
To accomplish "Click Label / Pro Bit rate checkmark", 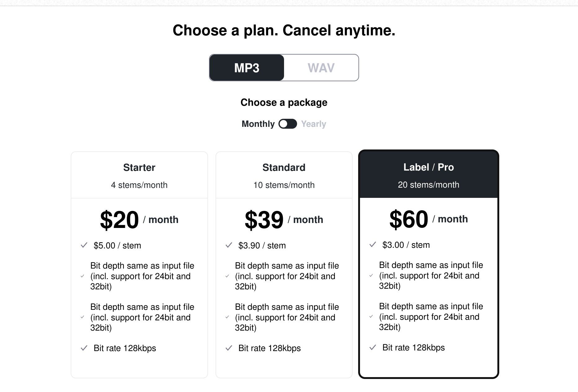I will (x=373, y=347).
